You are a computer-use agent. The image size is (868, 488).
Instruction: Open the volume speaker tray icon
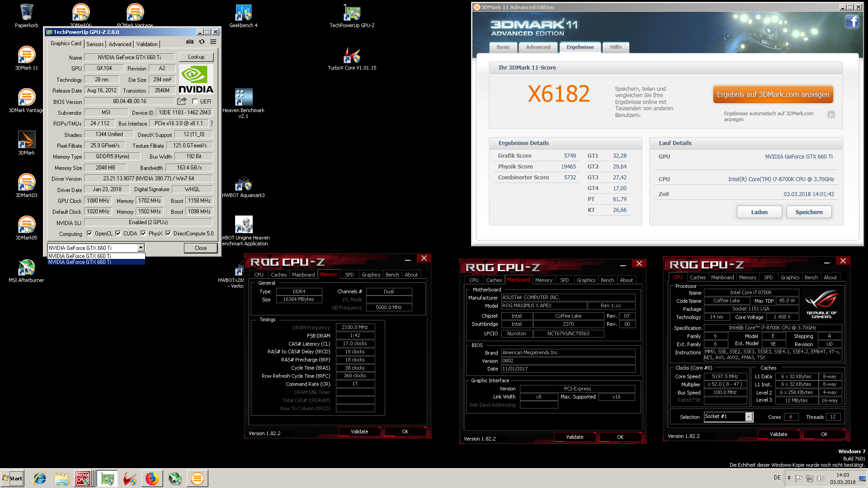coord(821,478)
